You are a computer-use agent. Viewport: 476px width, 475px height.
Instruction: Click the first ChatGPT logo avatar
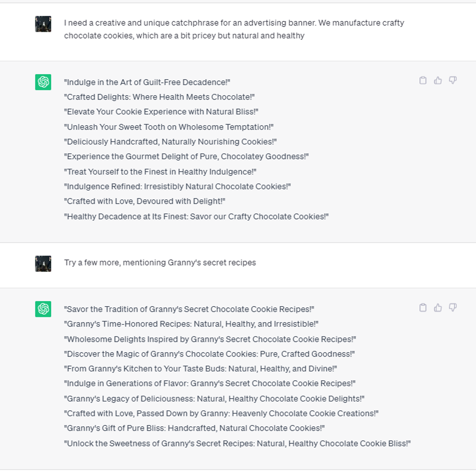(43, 82)
